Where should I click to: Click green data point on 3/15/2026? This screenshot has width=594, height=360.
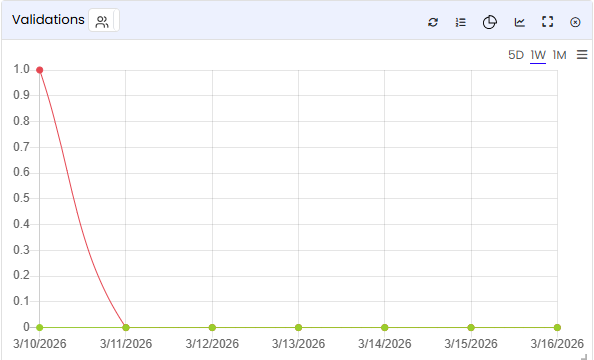tap(471, 327)
